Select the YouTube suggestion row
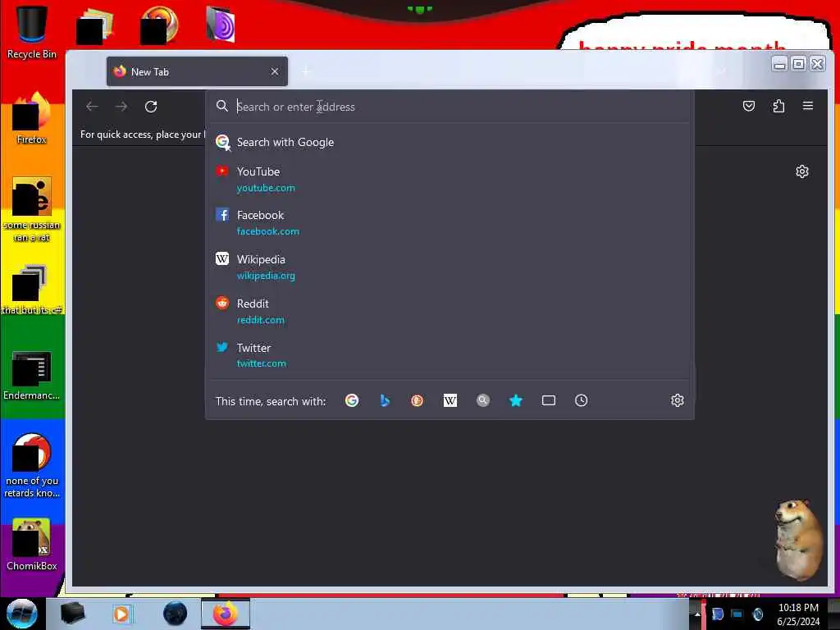The image size is (840, 630). (x=450, y=180)
